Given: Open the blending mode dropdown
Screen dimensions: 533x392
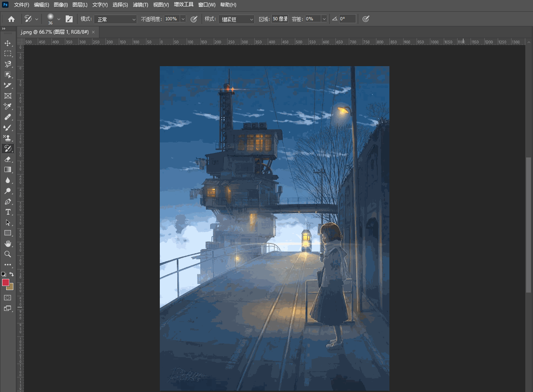Looking at the screenshot, I should click(115, 19).
